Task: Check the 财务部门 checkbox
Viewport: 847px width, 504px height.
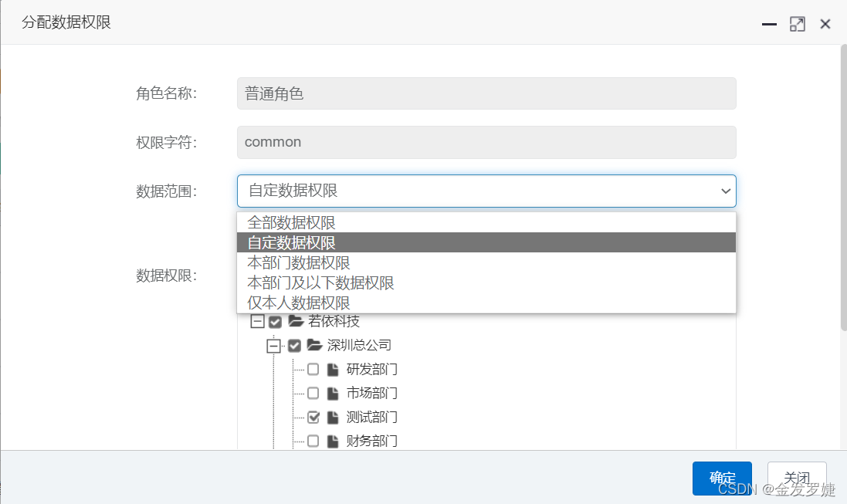Action: pos(313,441)
